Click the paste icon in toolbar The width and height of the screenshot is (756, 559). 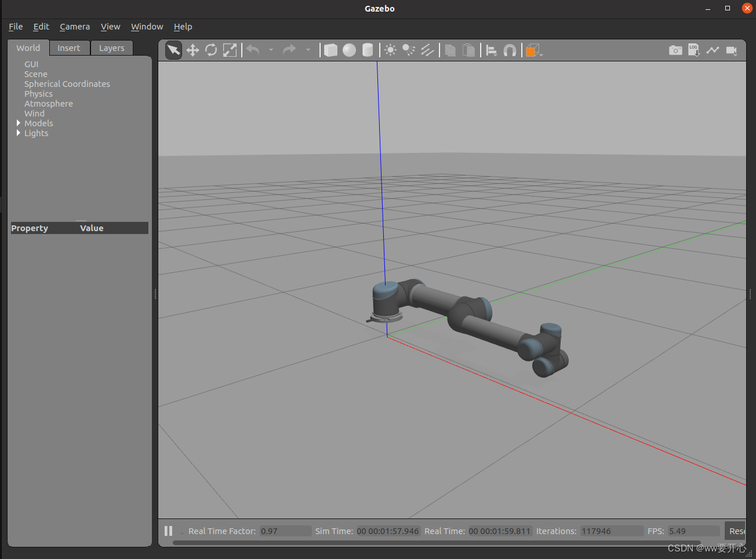pos(468,50)
